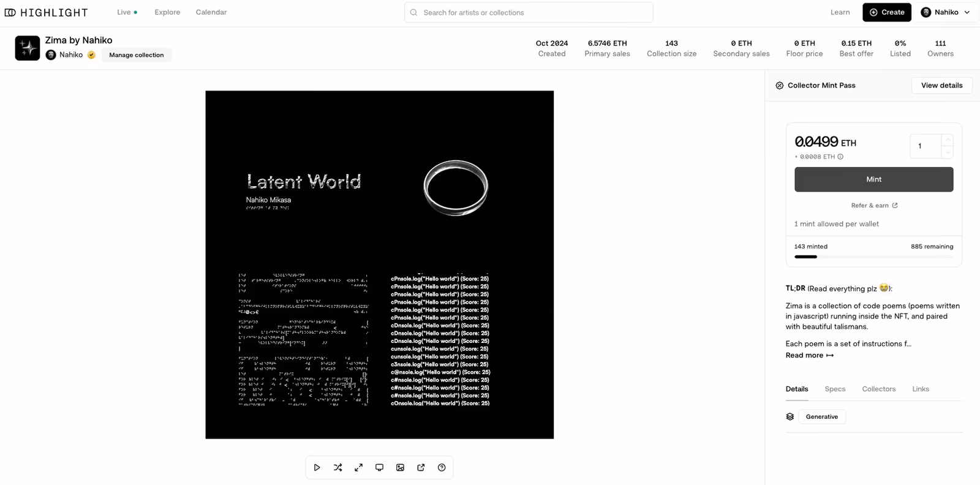Click the Generative tag
This screenshot has height=485, width=980.
click(822, 416)
